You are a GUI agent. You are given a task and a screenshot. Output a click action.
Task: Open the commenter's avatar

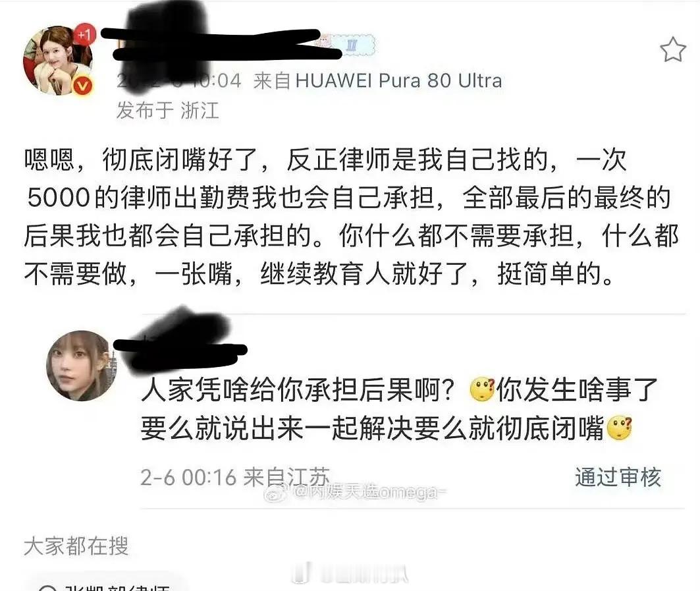coord(82,366)
